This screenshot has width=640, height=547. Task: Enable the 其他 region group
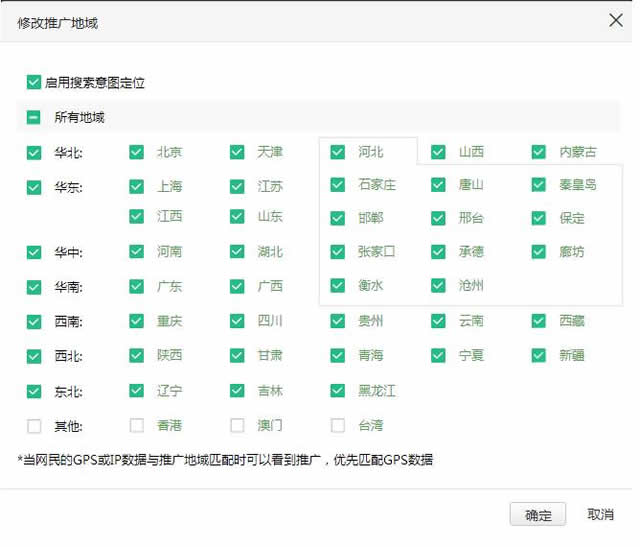pos(34,426)
